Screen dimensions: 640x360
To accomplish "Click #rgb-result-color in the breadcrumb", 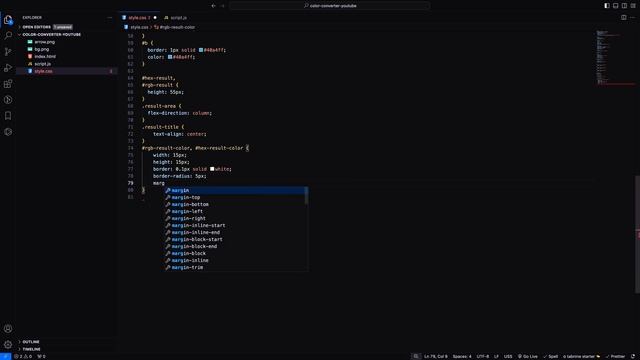I will pos(177,27).
